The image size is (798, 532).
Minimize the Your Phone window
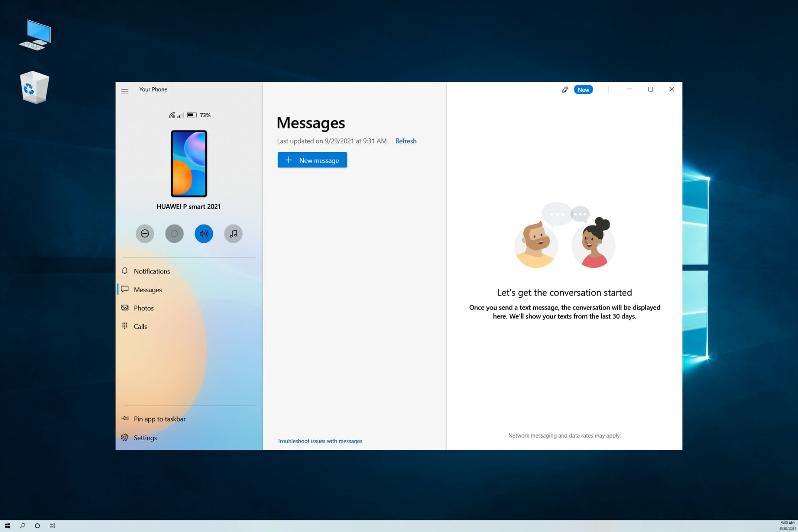(x=630, y=89)
